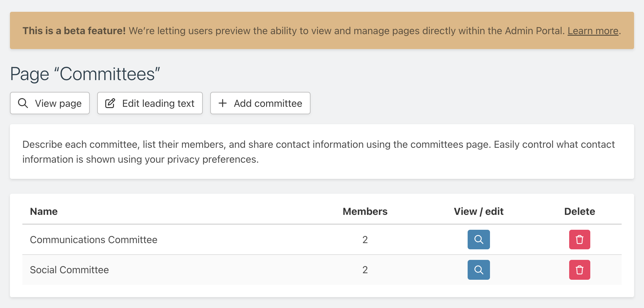The height and width of the screenshot is (308, 644).
Task: Open Social Committee via the blue magnifier icon
Action: (x=478, y=270)
